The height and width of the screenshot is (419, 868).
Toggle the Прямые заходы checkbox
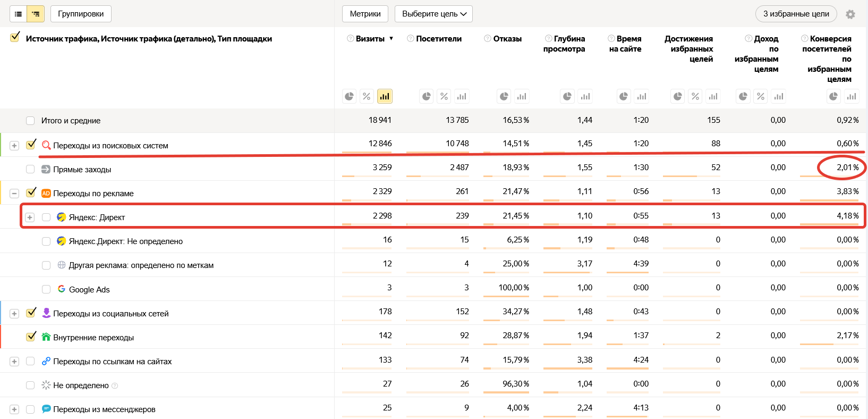tap(30, 169)
